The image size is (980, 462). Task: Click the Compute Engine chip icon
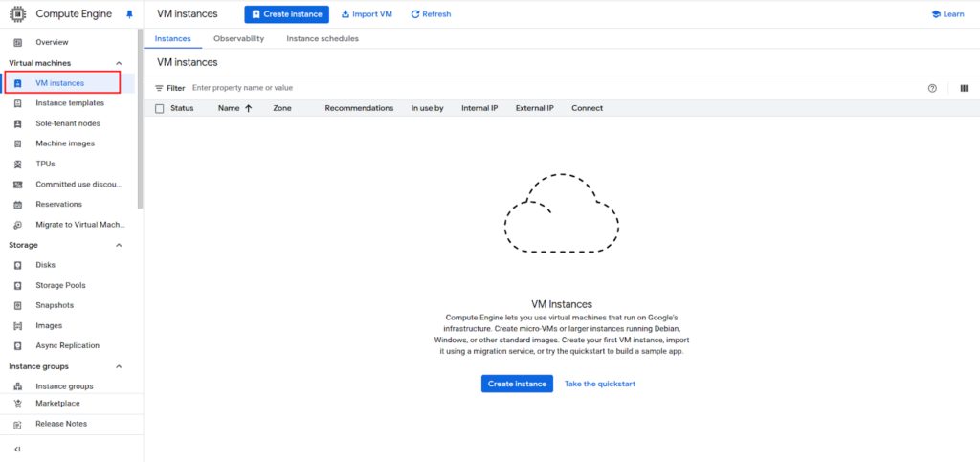(17, 13)
